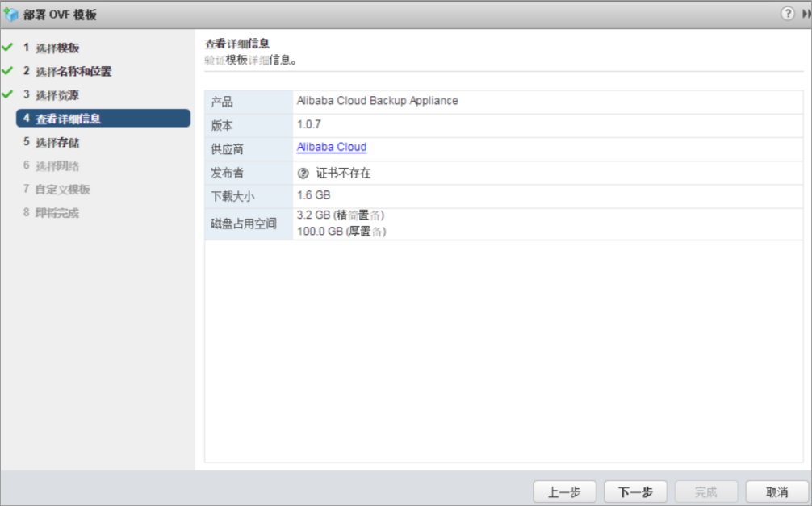812x506 pixels.
Task: Go to step 2 选择名称和位置
Action: tap(67, 72)
